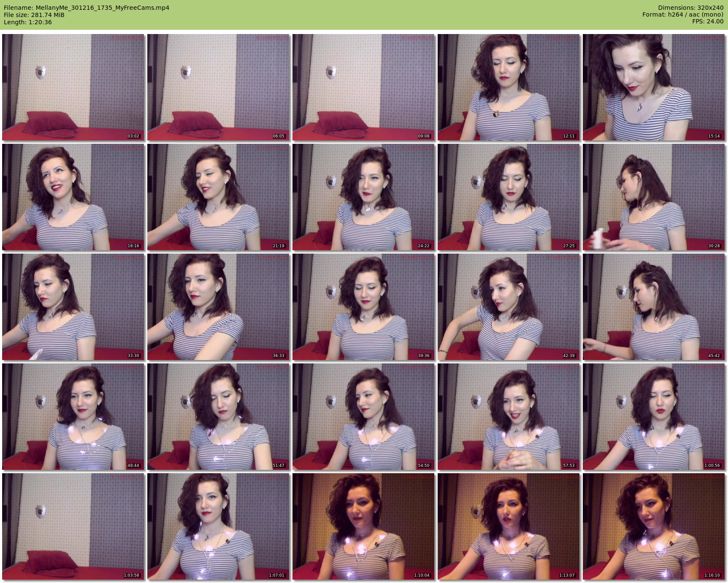Select the 15:14 thumbnail
Screen dimensions: 728x583
654,87
